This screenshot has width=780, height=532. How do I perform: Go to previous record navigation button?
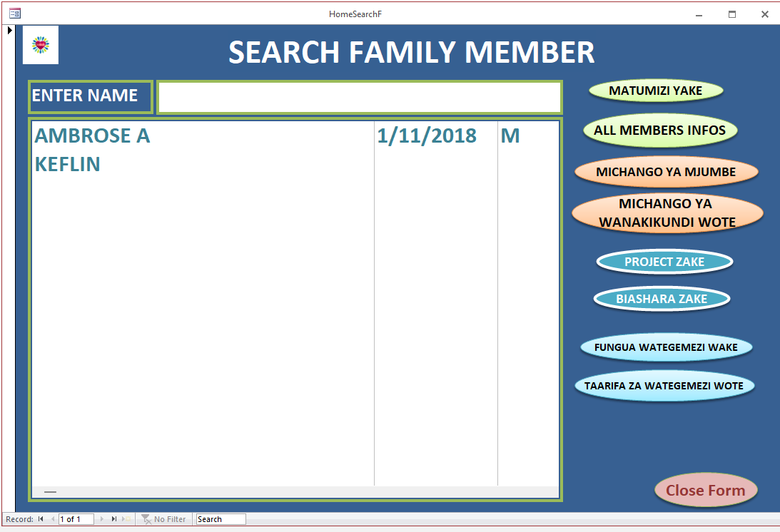(52, 519)
